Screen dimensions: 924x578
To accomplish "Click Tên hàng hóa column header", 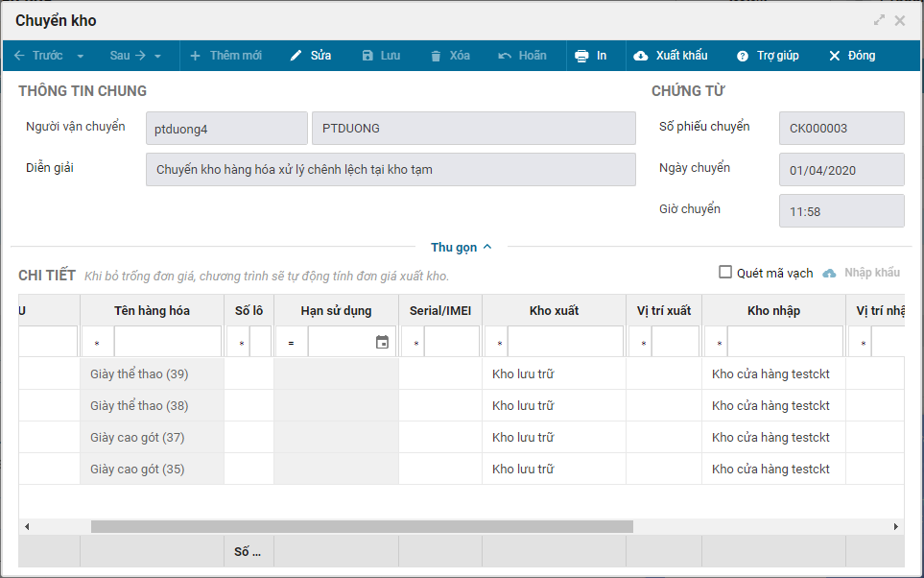I will 152,311.
